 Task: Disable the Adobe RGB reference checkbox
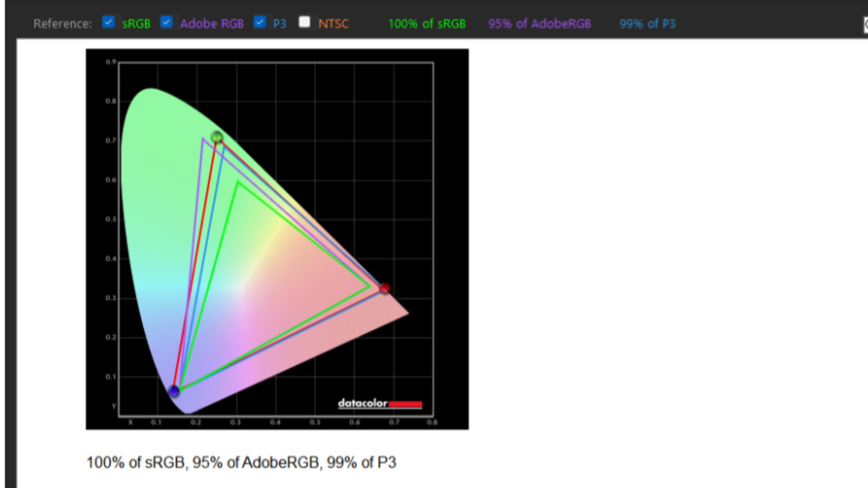tap(166, 22)
